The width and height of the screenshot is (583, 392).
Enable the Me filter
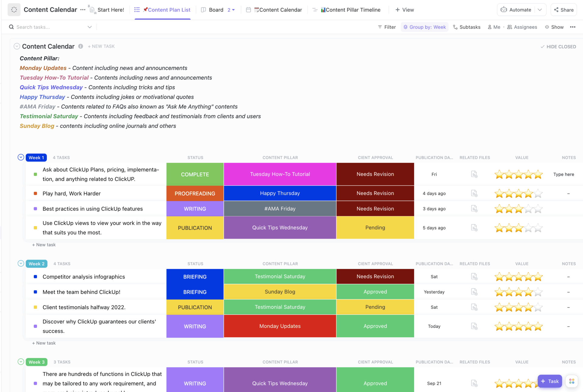tap(494, 27)
